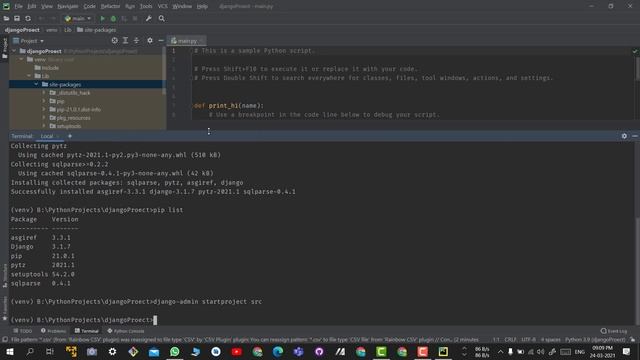Expand the pip folder node
Viewport: 640px width, 360px height.
pos(44,101)
